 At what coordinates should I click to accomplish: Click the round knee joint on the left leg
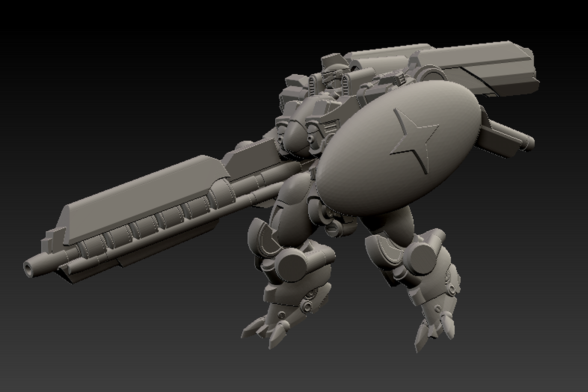click(291, 265)
